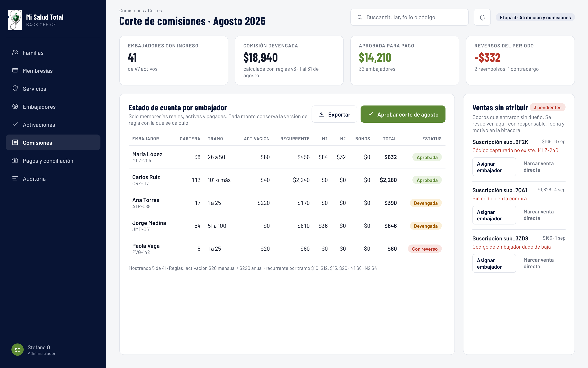Click the Reversos del periodo -$332 card

click(x=520, y=61)
